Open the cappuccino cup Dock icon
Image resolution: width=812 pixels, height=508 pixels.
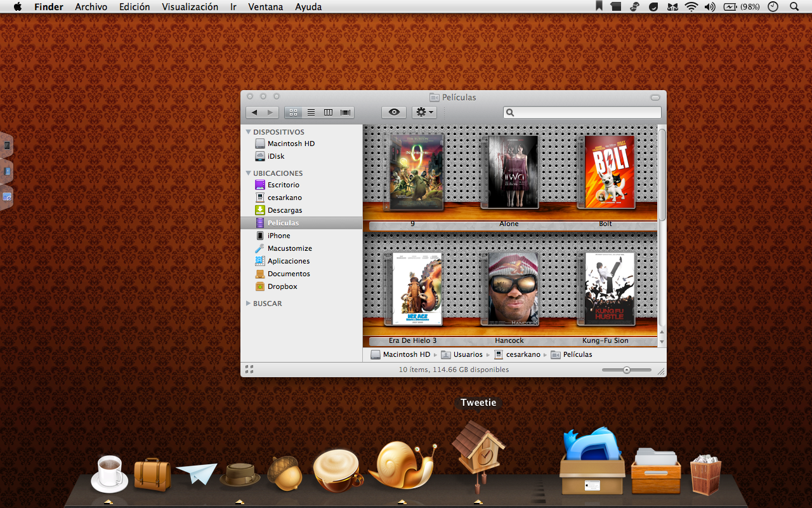click(x=338, y=471)
